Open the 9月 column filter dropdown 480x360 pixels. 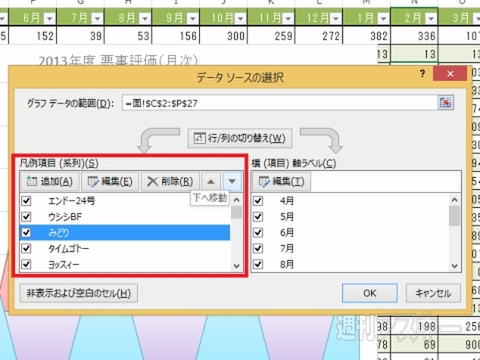192,19
